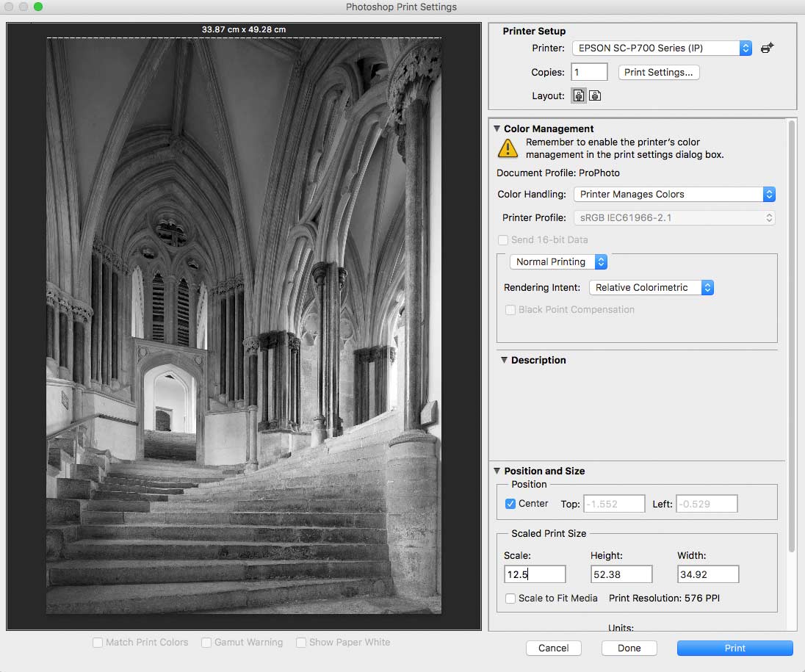Check the Match Print Colors option

98,642
